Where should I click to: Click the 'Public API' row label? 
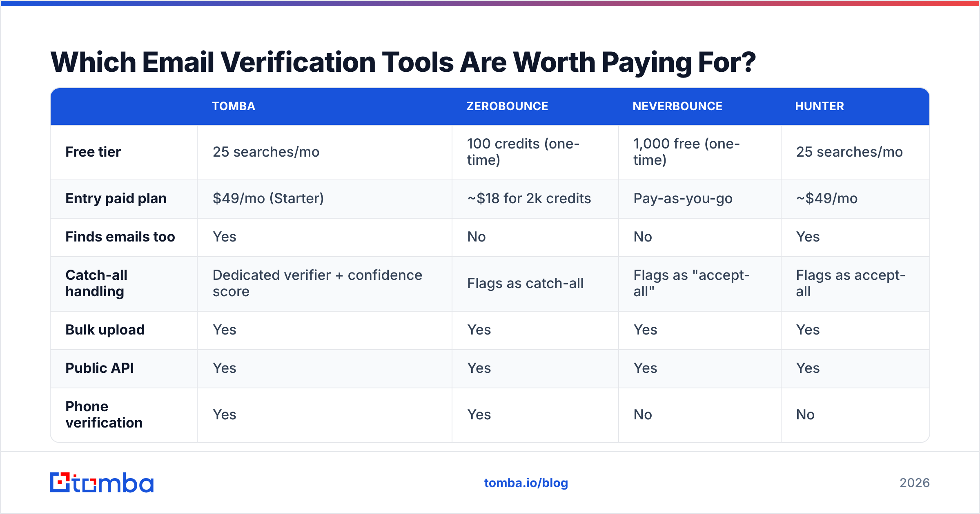click(100, 368)
